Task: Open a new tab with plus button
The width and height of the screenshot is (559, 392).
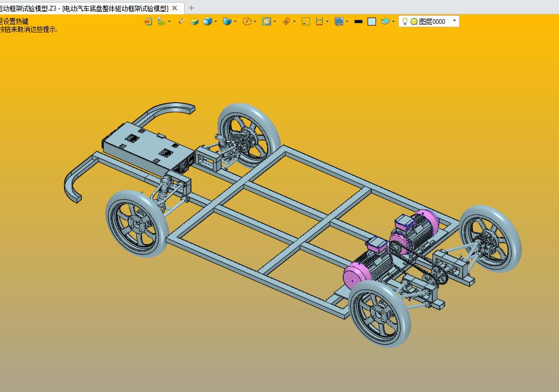Action: point(191,8)
